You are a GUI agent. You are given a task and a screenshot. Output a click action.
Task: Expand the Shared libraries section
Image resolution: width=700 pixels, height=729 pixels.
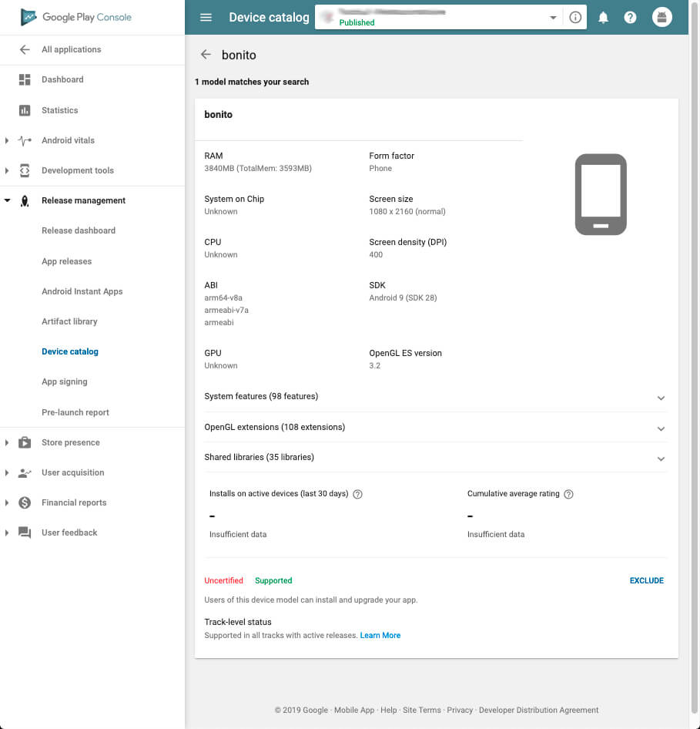point(661,458)
